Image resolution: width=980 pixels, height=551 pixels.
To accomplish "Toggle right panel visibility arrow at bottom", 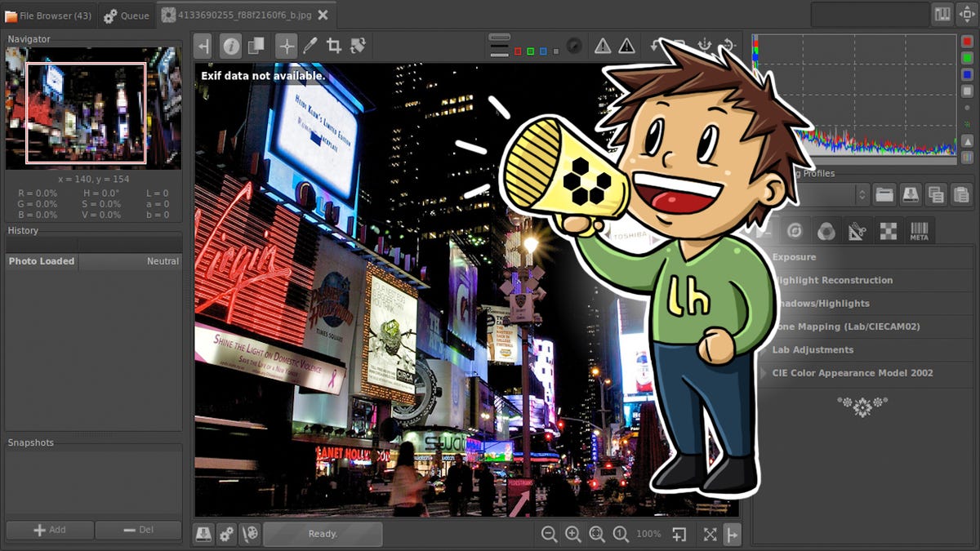I will (x=732, y=534).
